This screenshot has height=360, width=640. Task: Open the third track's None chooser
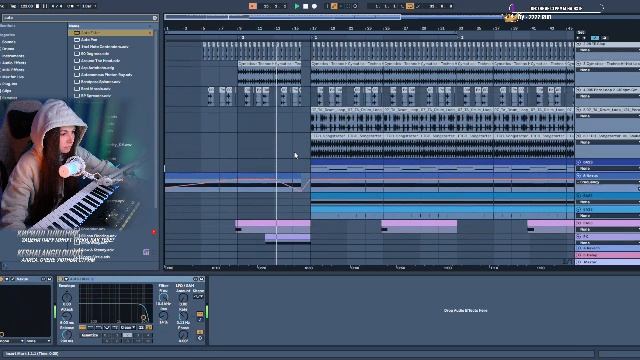[609, 96]
